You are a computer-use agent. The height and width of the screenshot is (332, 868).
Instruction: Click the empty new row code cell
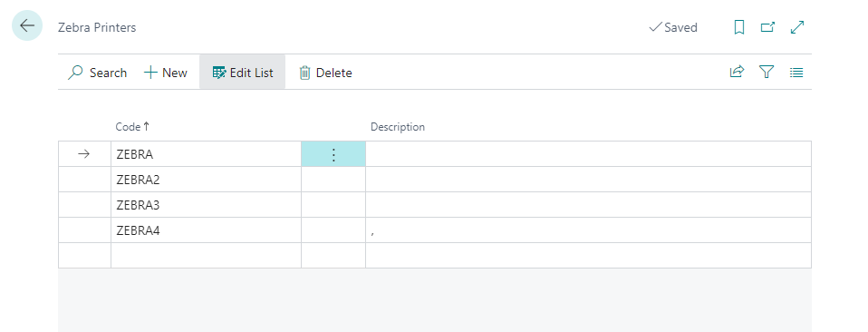click(206, 256)
